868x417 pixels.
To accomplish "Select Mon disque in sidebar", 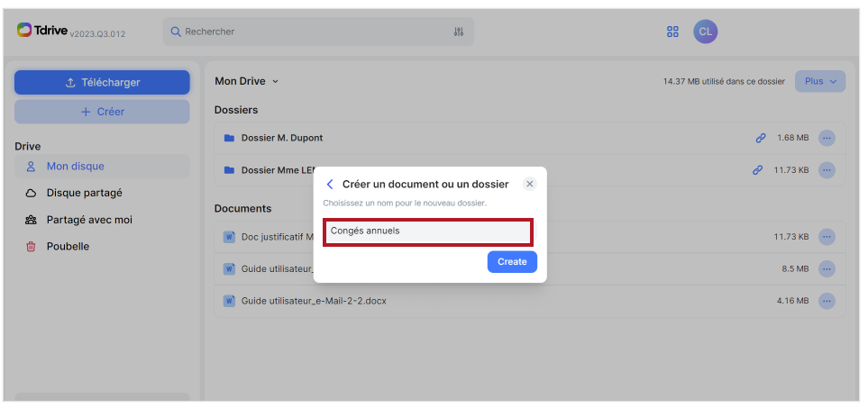I will tap(102, 166).
